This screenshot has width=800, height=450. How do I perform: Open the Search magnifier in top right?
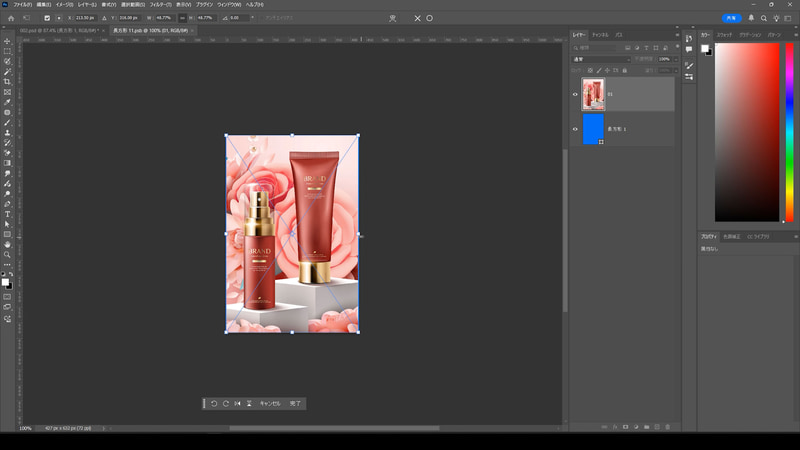point(764,18)
